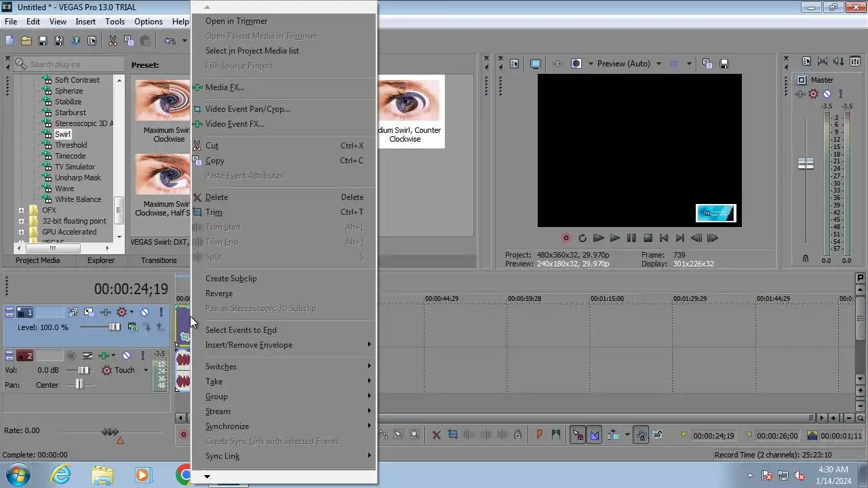This screenshot has height=488, width=868.
Task: Click the Play button under the preview
Action: [x=614, y=238]
